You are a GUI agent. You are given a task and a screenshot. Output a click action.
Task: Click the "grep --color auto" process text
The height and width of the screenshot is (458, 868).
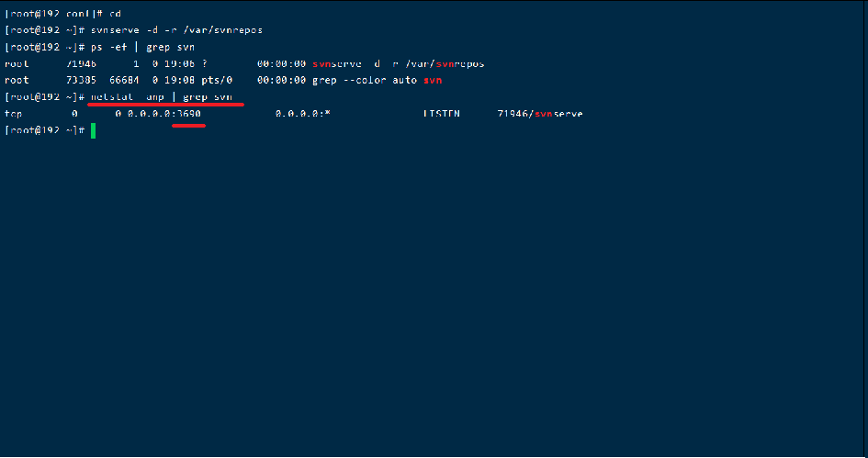tap(365, 80)
